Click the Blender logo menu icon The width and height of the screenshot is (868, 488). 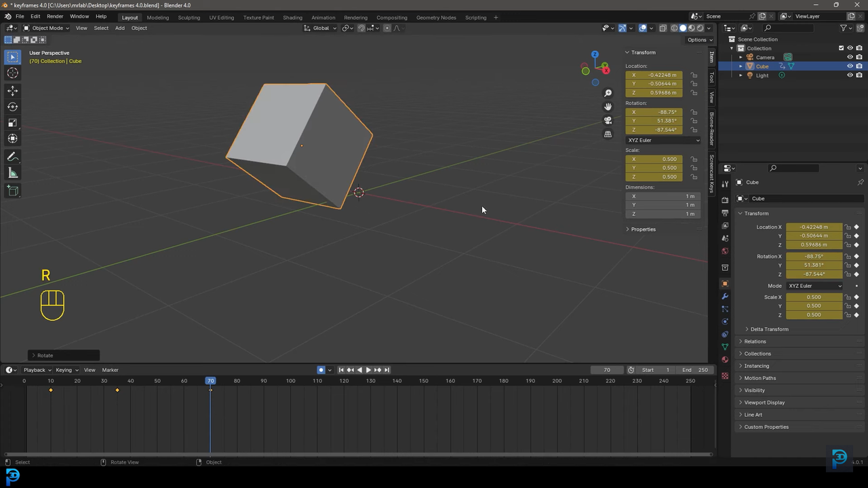pos(7,16)
